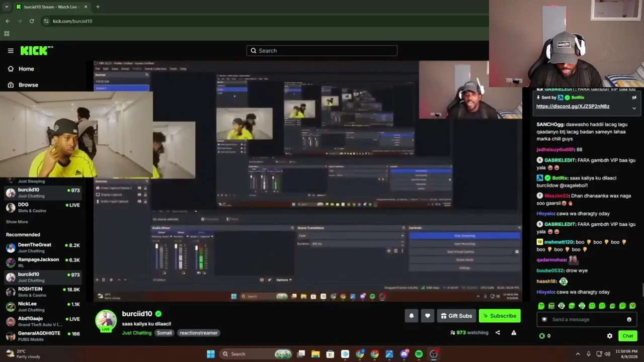The image size is (644, 362).
Task: Click username mehmett120 in chat
Action: point(559,242)
